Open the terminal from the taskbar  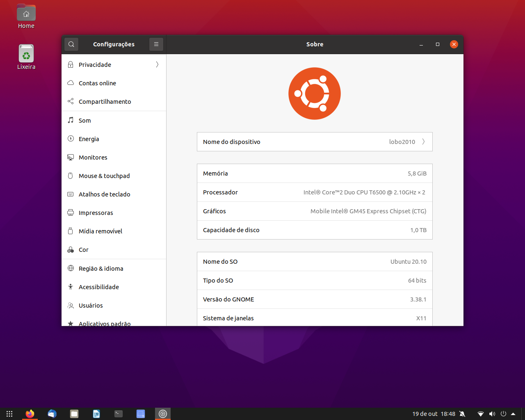(118, 413)
